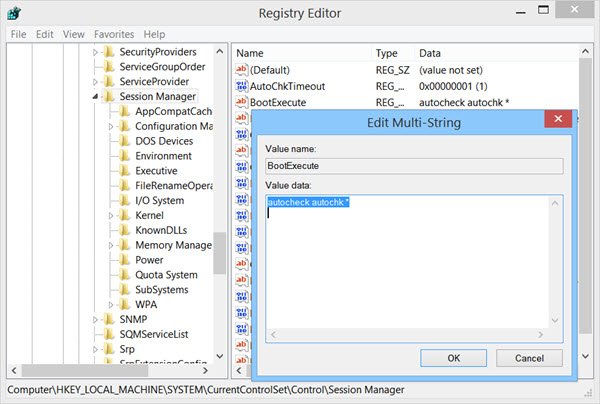
Task: Click the Registry Editor app icon
Action: (14, 13)
